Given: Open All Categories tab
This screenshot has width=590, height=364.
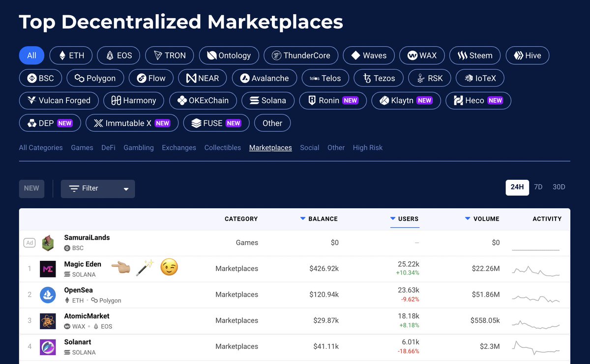Looking at the screenshot, I should pos(41,147).
